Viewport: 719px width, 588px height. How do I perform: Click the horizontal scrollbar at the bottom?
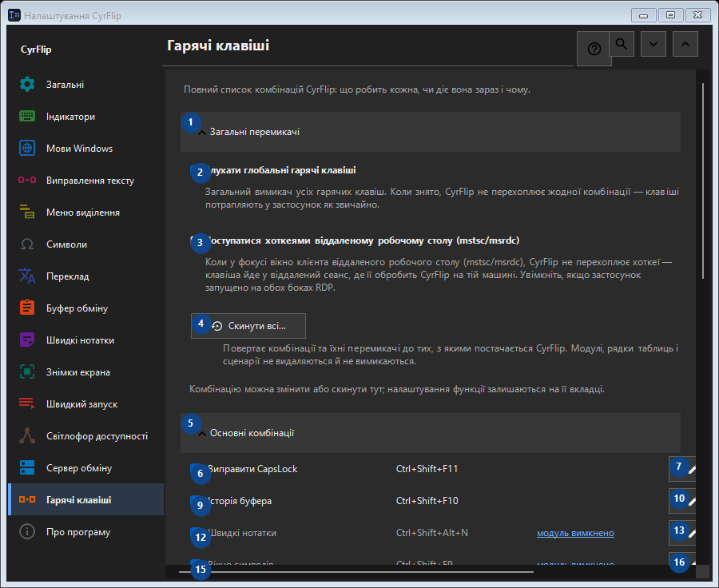coord(356,572)
